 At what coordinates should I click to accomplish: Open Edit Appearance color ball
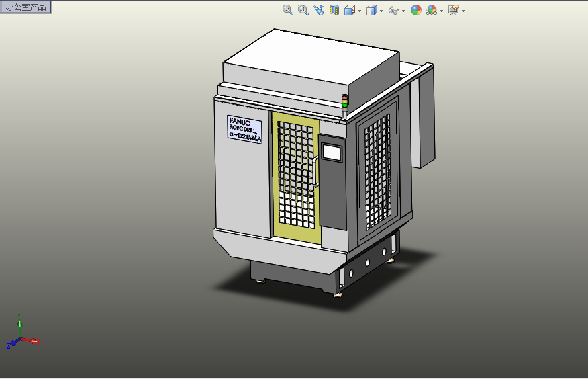click(416, 10)
